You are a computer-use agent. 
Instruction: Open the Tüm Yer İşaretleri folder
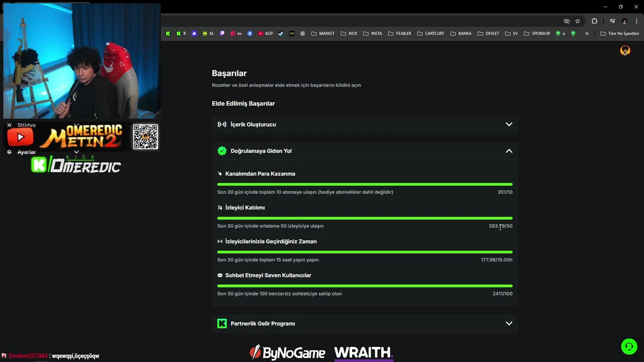[x=619, y=34]
